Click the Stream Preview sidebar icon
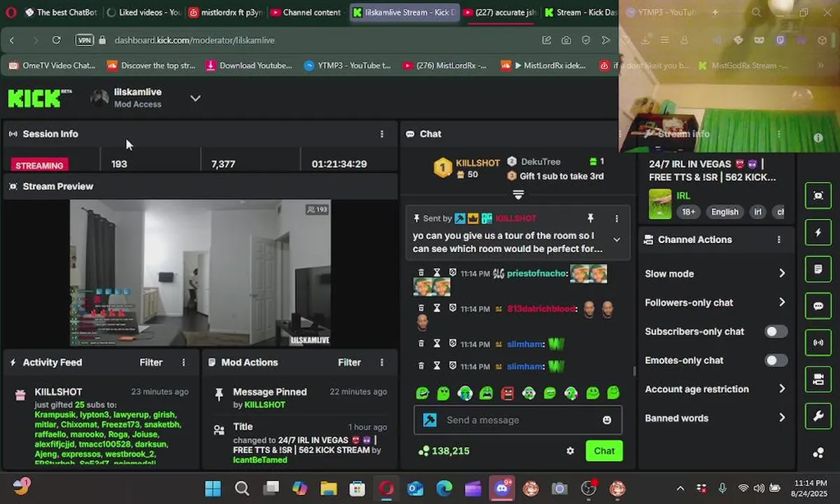The height and width of the screenshot is (504, 840). [818, 195]
